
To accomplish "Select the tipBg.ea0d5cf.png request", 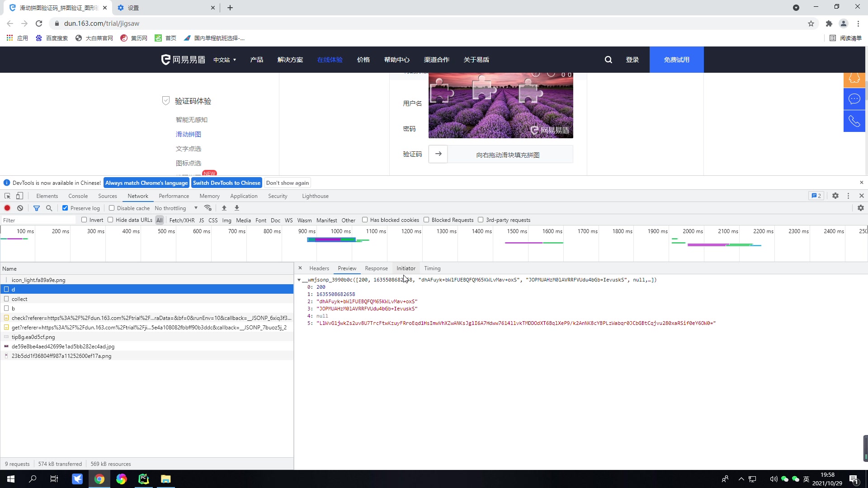I will coord(147,337).
